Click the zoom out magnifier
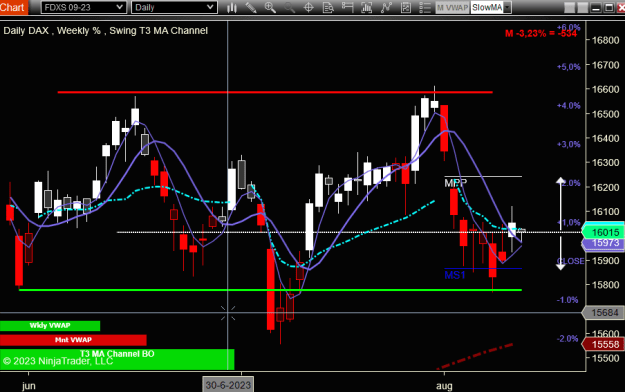 [x=289, y=8]
